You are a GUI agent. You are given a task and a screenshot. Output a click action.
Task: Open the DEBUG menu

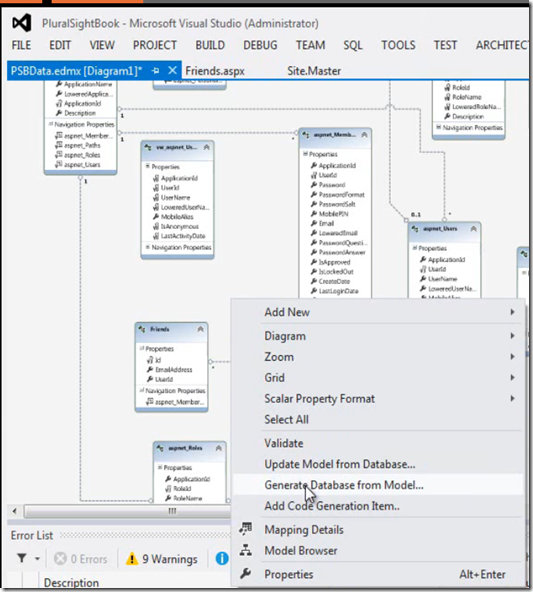coord(260,45)
